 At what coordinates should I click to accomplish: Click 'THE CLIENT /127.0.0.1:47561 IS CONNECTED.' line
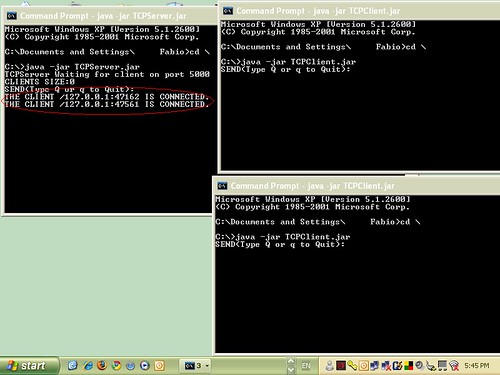click(x=107, y=104)
